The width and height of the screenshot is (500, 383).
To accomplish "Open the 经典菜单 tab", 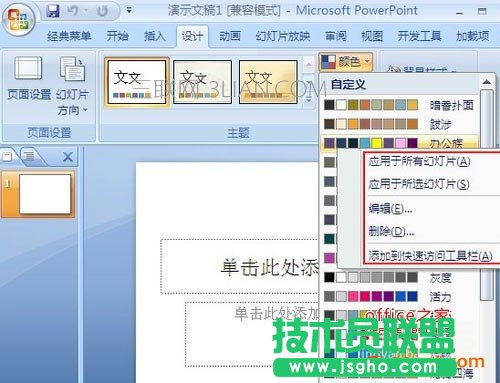I will [69, 36].
